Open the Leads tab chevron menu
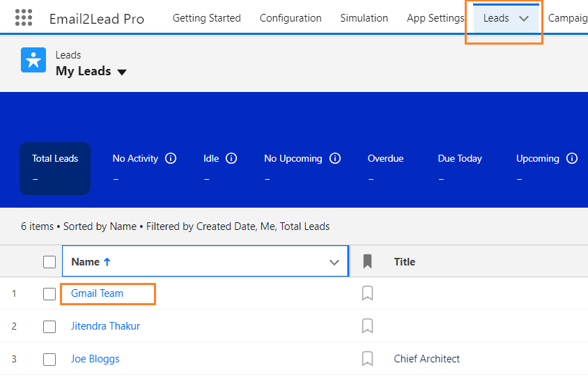This screenshot has height=377, width=588. point(524,19)
